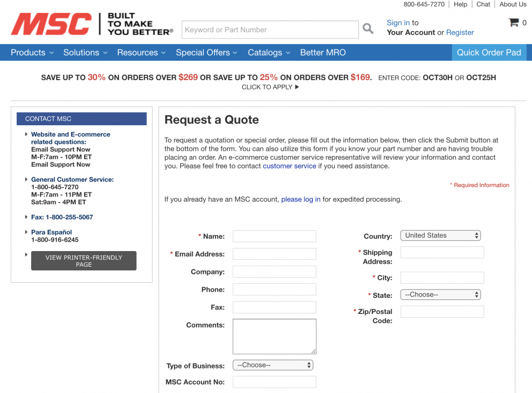Click the Keyword or Part Number search box
The width and height of the screenshot is (532, 393).
click(270, 30)
